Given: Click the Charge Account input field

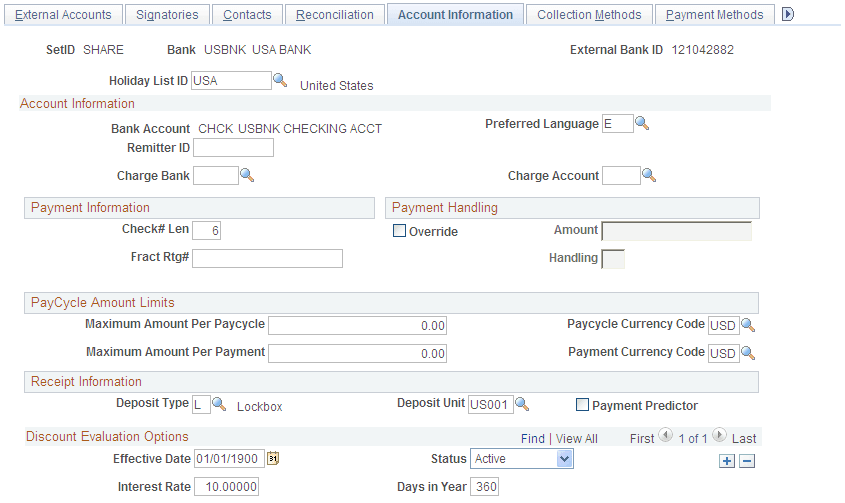Looking at the screenshot, I should tap(621, 176).
